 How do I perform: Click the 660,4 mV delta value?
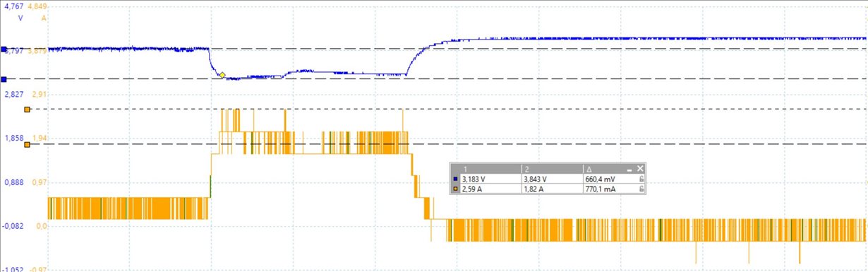(x=601, y=179)
